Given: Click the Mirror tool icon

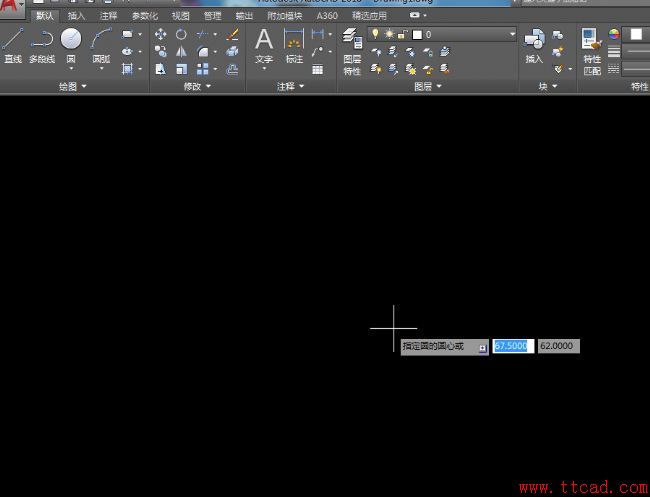Looking at the screenshot, I should coord(181,51).
